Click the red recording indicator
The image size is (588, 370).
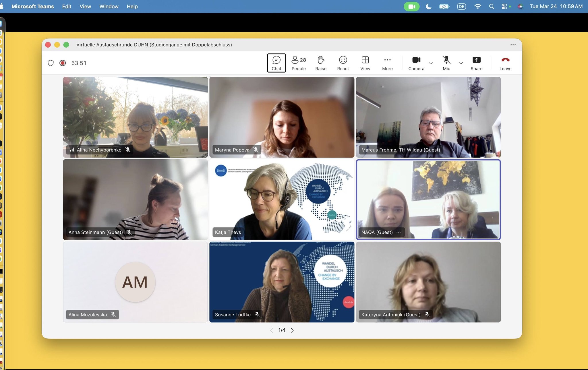point(63,63)
